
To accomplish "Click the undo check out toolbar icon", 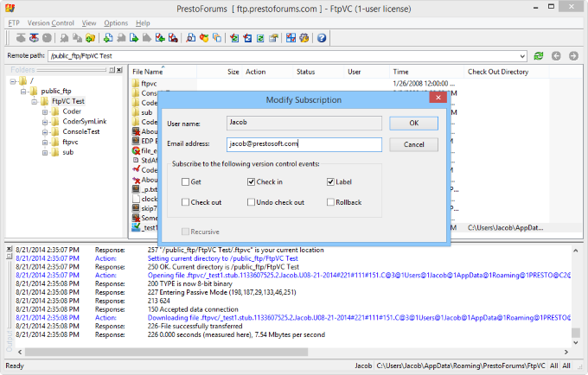I will click(x=173, y=38).
